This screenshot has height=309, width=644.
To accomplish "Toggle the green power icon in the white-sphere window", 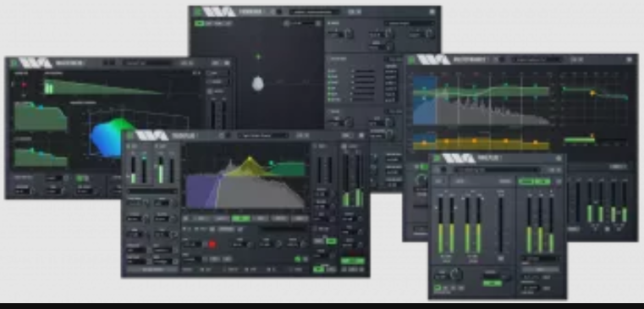I will (198, 12).
